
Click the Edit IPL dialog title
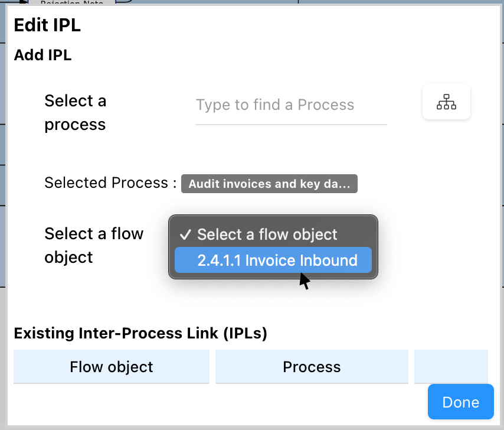click(x=47, y=25)
